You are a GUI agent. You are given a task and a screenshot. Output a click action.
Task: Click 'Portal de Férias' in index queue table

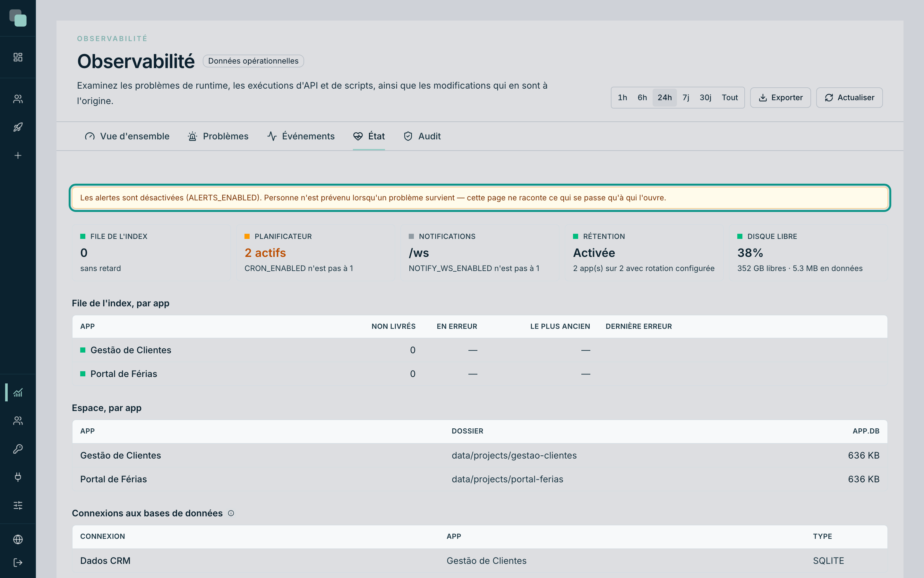[124, 374]
